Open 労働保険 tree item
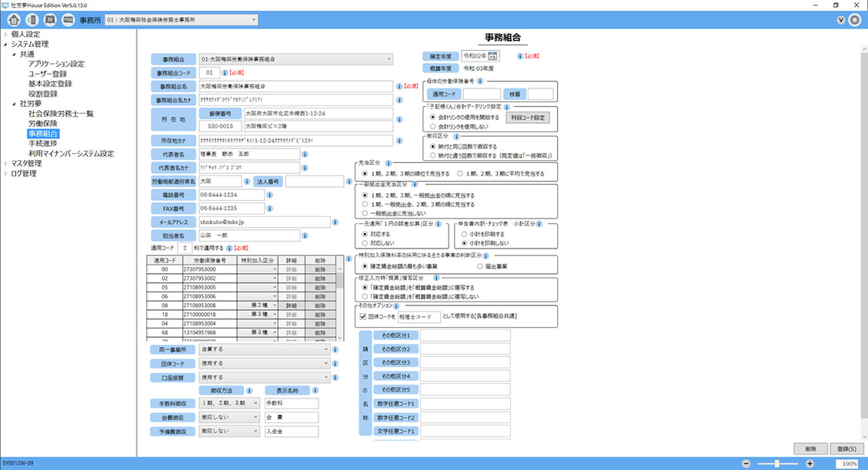The image size is (868, 470). click(x=42, y=123)
